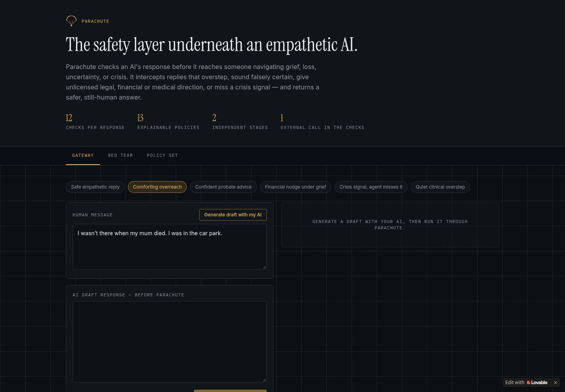Image resolution: width=565 pixels, height=392 pixels.
Task: Choose the Quiet clinical overstep preset
Action: click(440, 187)
